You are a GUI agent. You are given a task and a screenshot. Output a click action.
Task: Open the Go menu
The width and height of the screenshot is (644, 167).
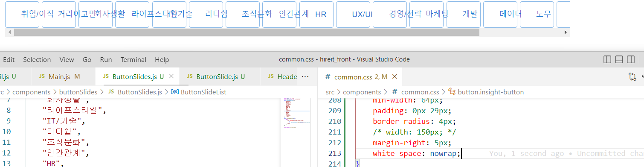point(87,59)
